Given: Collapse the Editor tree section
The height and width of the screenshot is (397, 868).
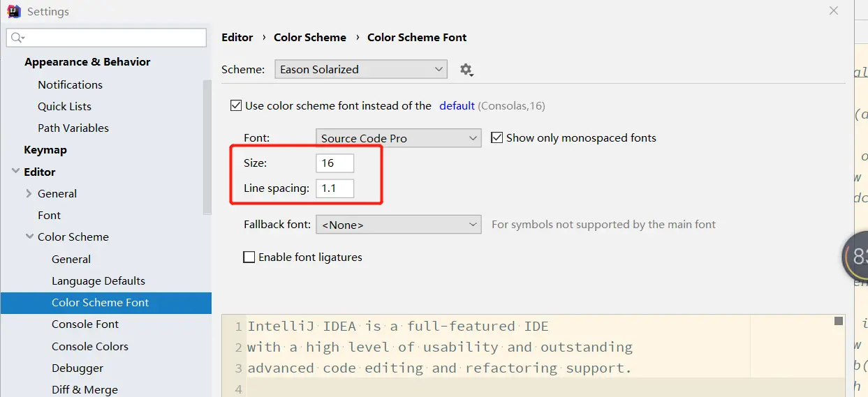Looking at the screenshot, I should pyautogui.click(x=15, y=172).
